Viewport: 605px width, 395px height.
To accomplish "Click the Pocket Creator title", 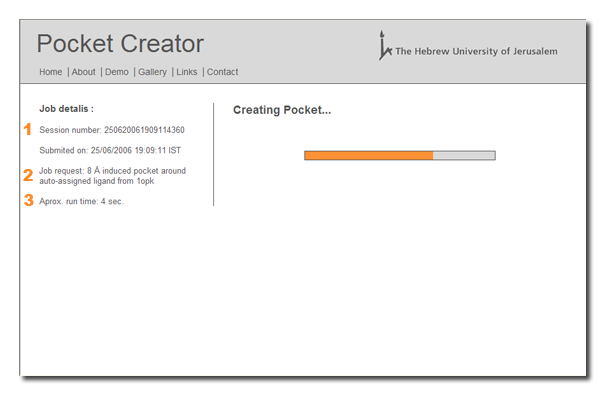I will [120, 43].
